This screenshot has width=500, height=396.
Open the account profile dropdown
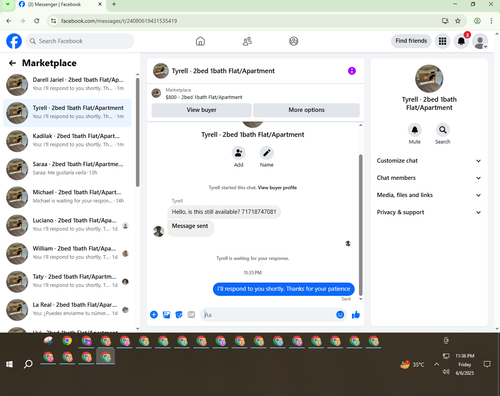point(480,41)
